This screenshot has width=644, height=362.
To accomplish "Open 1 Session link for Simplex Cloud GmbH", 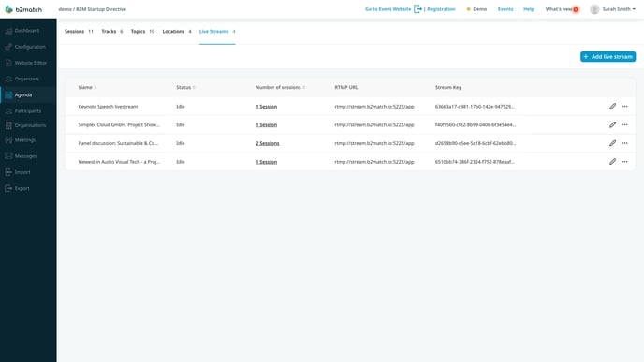I will pos(266,124).
